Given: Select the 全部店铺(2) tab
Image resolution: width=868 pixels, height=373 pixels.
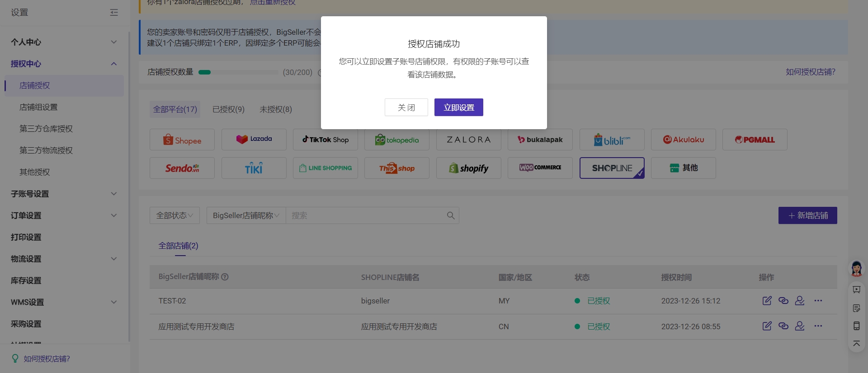Looking at the screenshot, I should [x=178, y=246].
